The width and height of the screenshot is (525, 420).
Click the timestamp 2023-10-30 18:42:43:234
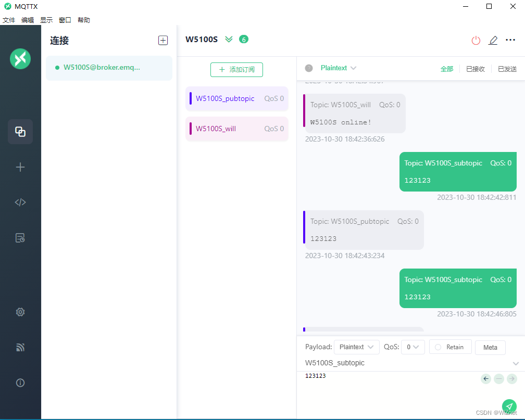(345, 256)
